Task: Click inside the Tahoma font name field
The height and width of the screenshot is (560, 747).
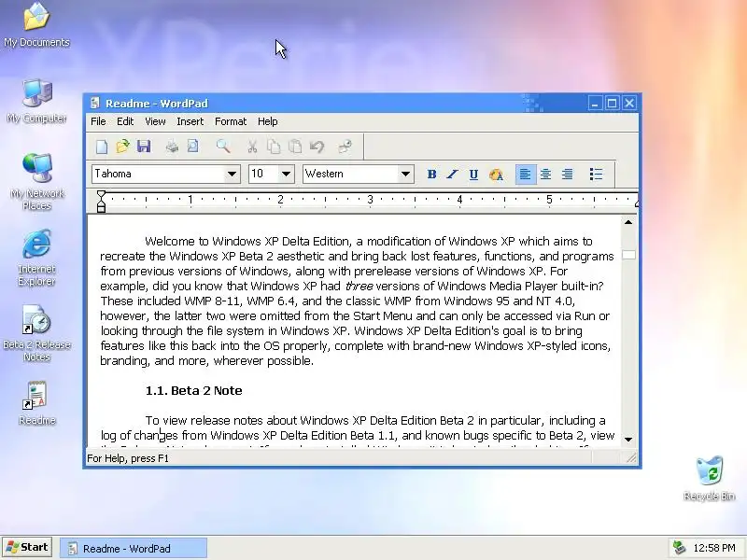Action: pyautogui.click(x=159, y=174)
